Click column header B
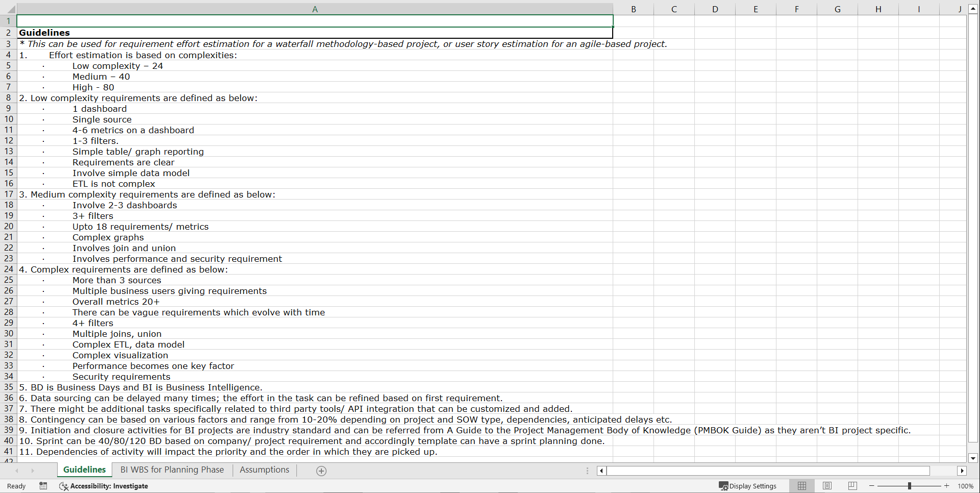This screenshot has width=980, height=493. [x=633, y=9]
